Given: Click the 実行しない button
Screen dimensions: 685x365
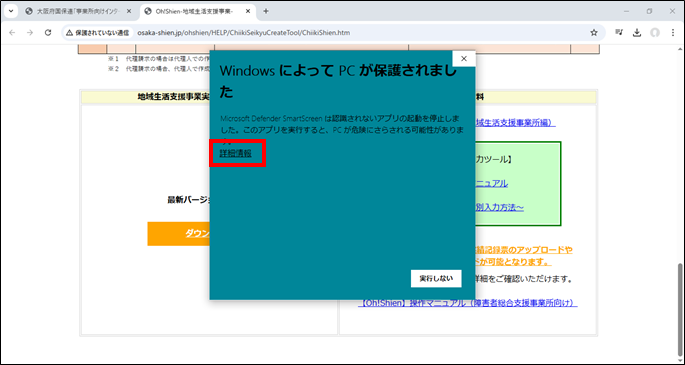Looking at the screenshot, I should 436,279.
